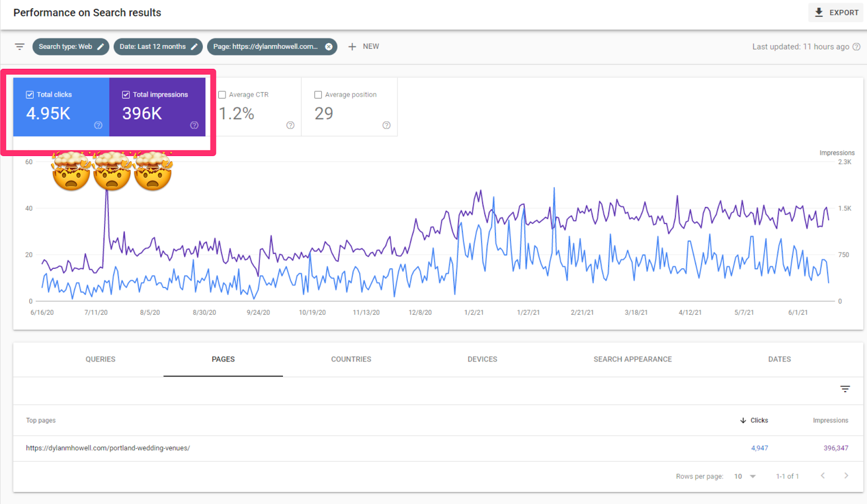Switch to the COUNTRIES tab
867x504 pixels.
pos(351,359)
